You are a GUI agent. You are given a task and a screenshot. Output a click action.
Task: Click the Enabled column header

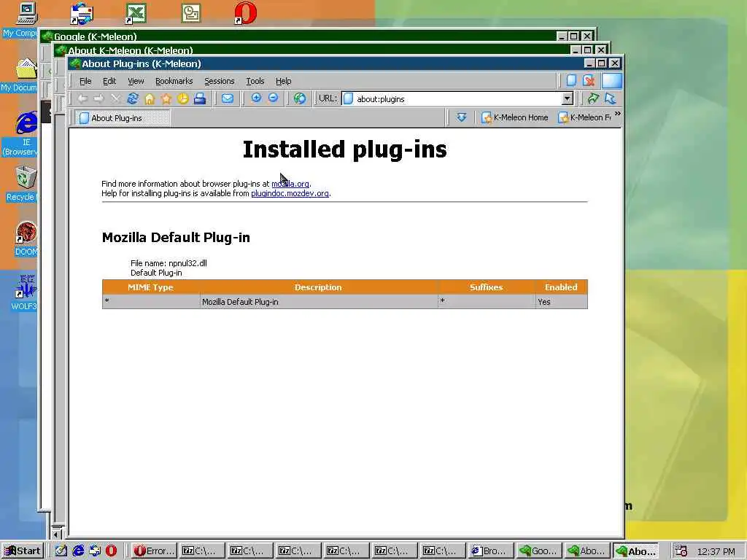click(x=561, y=287)
